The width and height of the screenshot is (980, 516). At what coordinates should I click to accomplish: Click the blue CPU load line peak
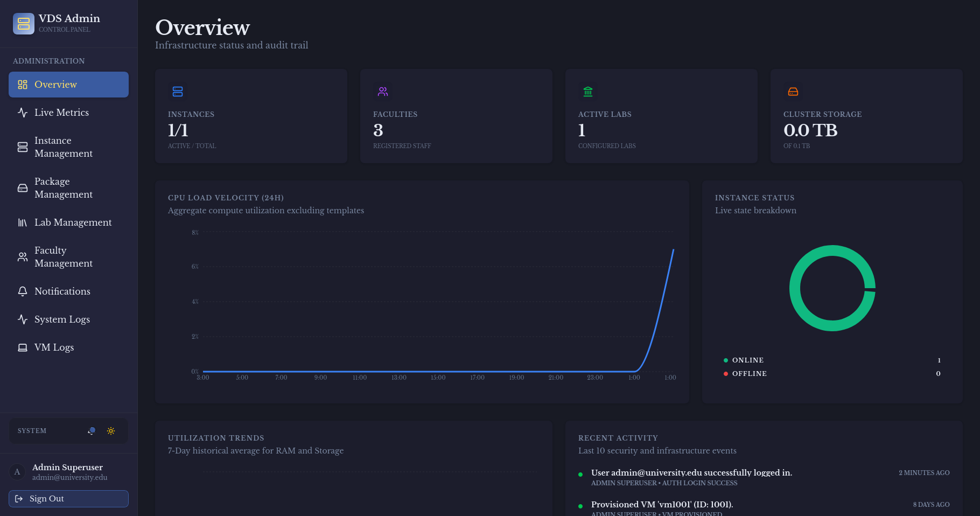pyautogui.click(x=673, y=250)
